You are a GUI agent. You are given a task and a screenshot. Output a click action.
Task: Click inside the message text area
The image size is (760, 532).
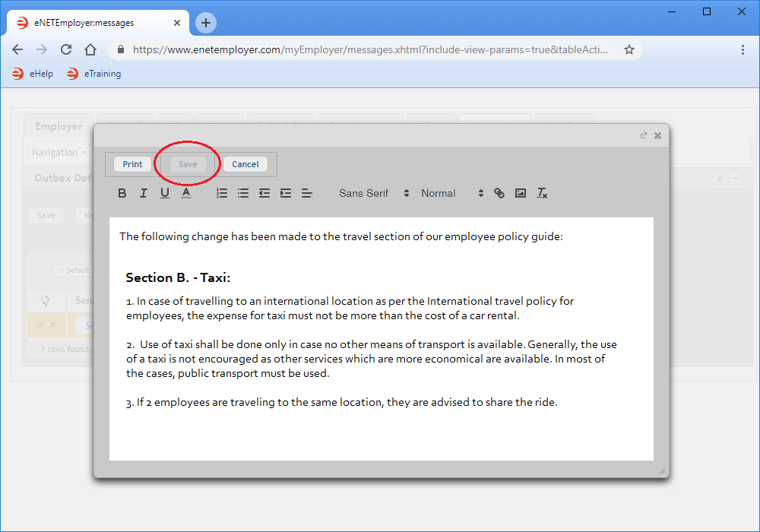pos(380,433)
